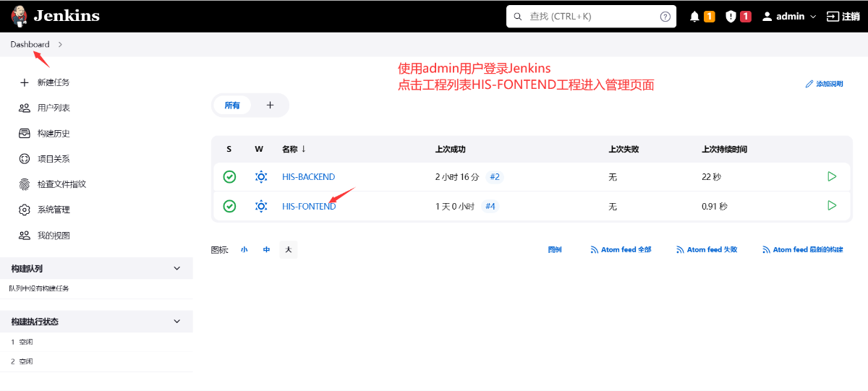868x391 pixels.
Task: Open security warnings shield icon
Action: (x=731, y=17)
